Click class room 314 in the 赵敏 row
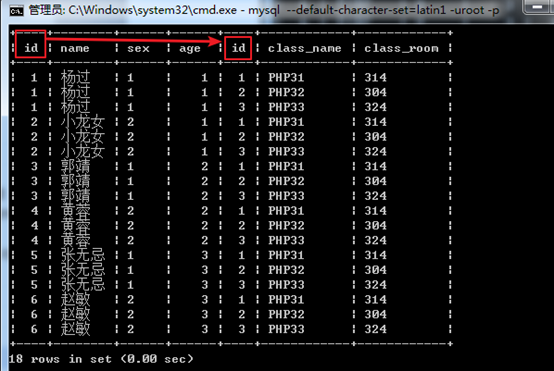554x371 pixels. point(375,300)
